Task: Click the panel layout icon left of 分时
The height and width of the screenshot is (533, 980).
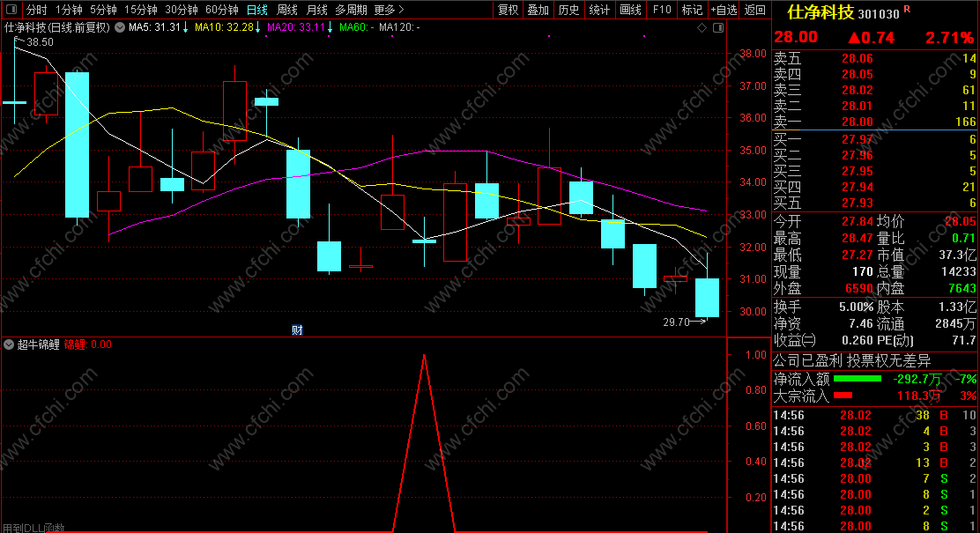Action: coord(11,10)
